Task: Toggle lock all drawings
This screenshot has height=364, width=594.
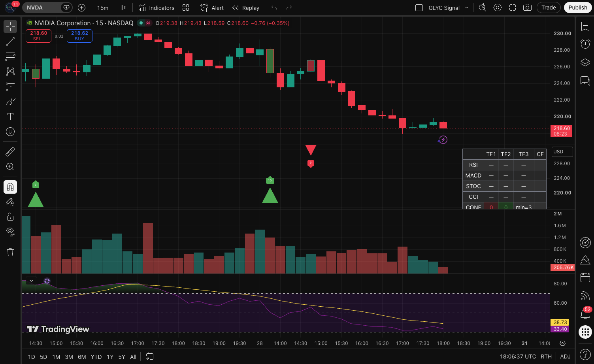Action: (x=10, y=217)
